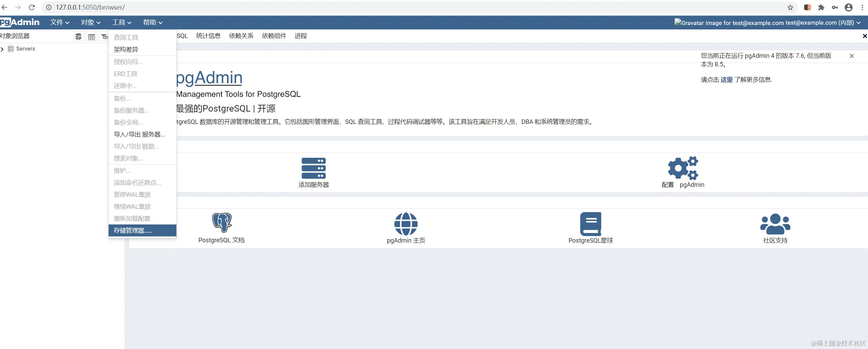Open the PostgreSQL星球 book icon
Image resolution: width=868 pixels, height=349 pixels.
click(591, 224)
